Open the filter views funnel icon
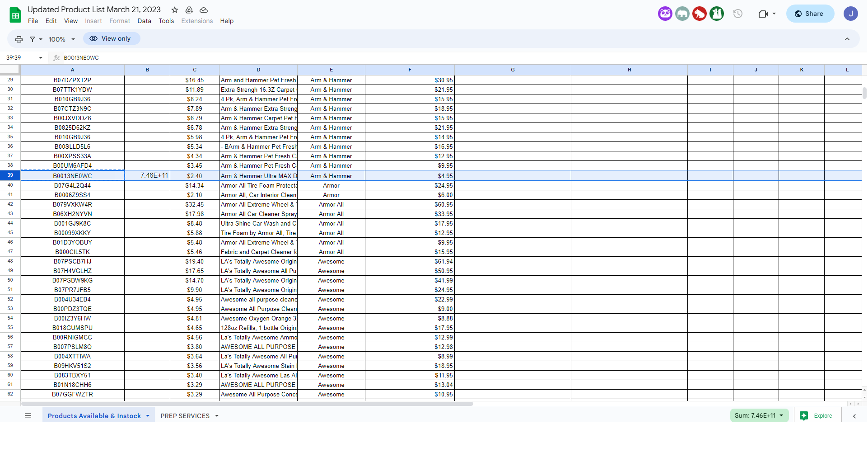868x471 pixels. (x=33, y=39)
